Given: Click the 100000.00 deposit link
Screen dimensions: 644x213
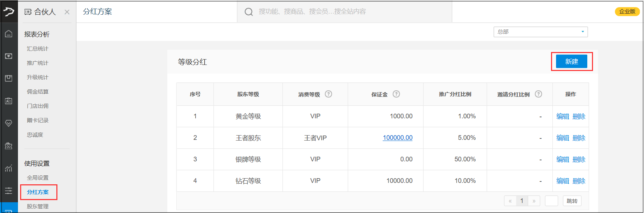Looking at the screenshot, I should [397, 138].
